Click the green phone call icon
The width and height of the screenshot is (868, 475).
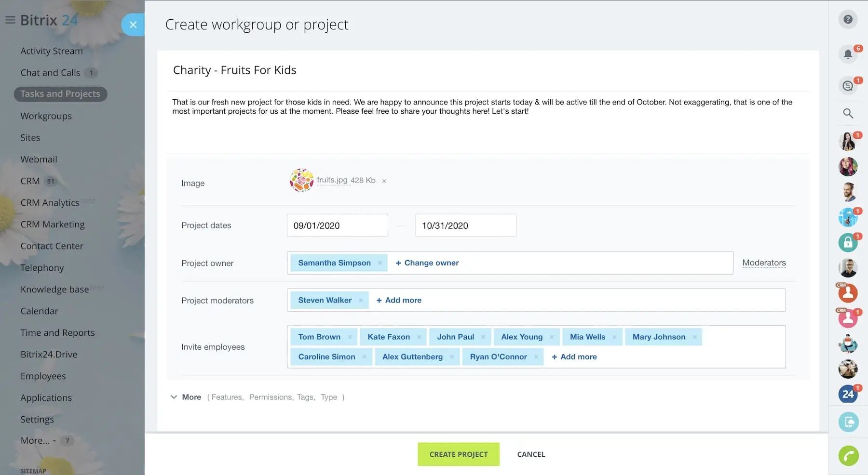click(848, 456)
